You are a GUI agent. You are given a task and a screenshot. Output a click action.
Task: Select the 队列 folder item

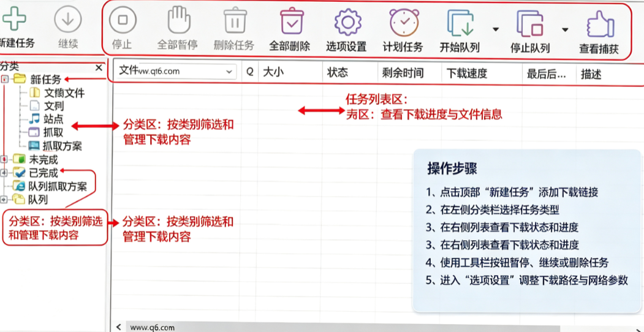[x=30, y=200]
